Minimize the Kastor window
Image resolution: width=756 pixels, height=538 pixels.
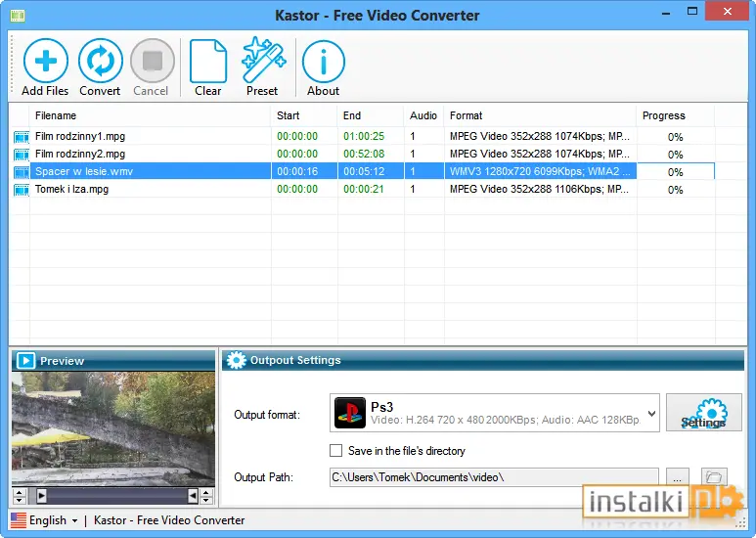(x=666, y=13)
